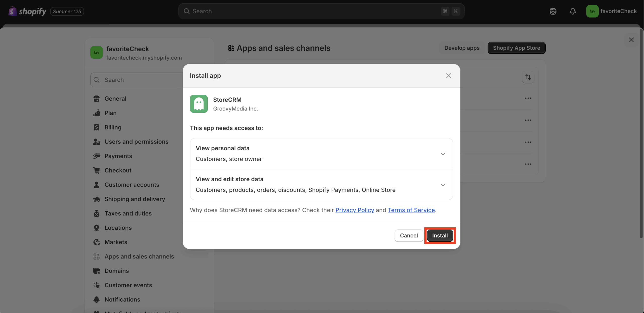Click the Locations pin icon
644x313 pixels.
(x=97, y=228)
